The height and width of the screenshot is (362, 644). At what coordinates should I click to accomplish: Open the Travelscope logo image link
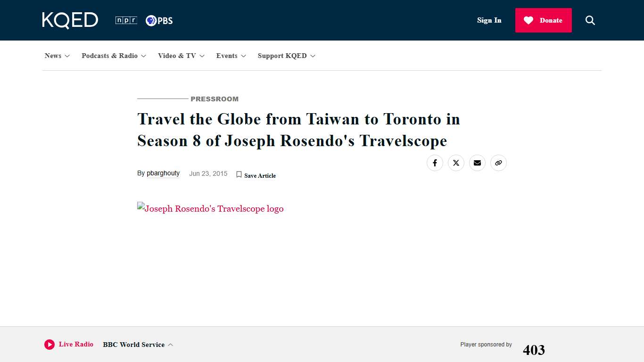(210, 208)
